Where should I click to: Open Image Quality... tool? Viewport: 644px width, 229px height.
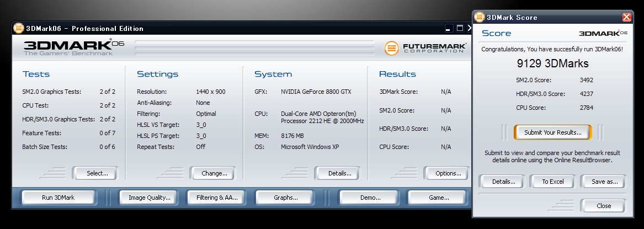tap(148, 198)
